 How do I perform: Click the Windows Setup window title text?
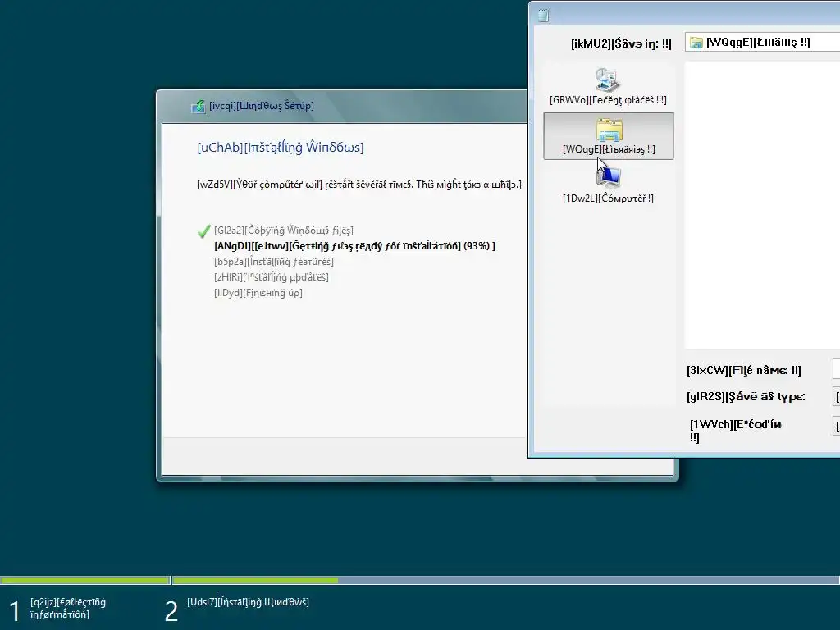tap(262, 106)
